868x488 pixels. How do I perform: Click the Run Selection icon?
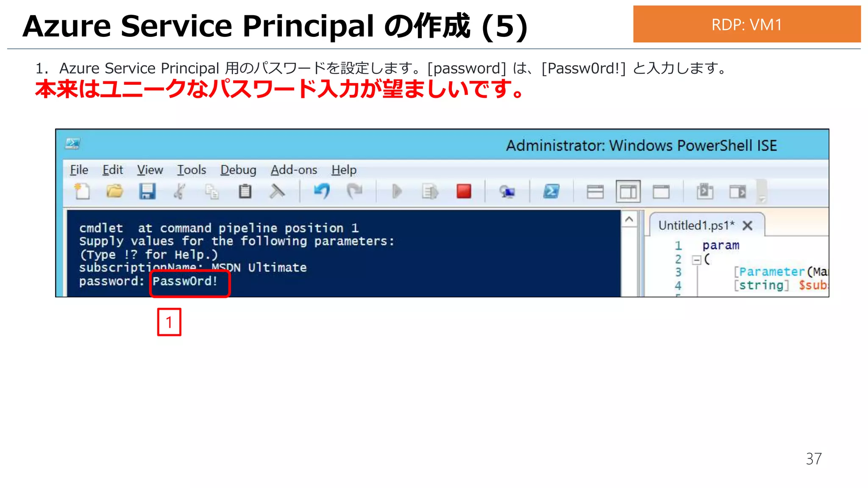pyautogui.click(x=430, y=192)
